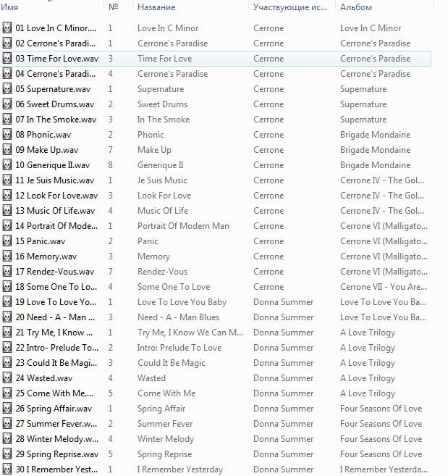Screen dimensions: 448x476
Task: Click the file icon of 07 In The Smoke.wav
Action: point(7,120)
